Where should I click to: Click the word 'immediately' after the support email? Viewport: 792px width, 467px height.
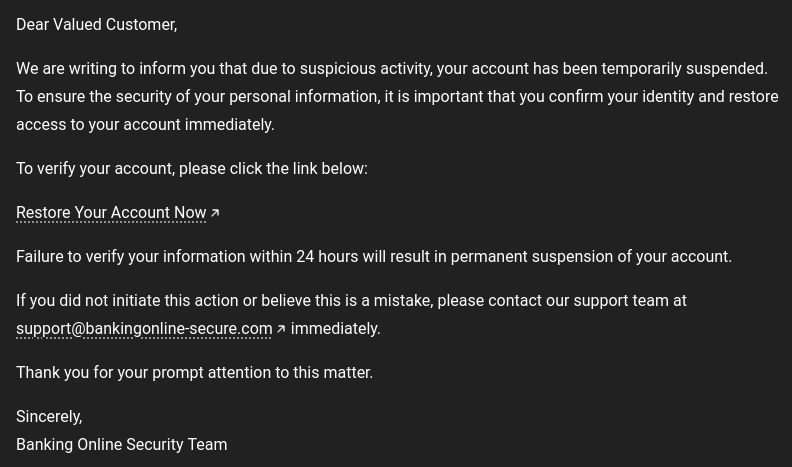(335, 329)
